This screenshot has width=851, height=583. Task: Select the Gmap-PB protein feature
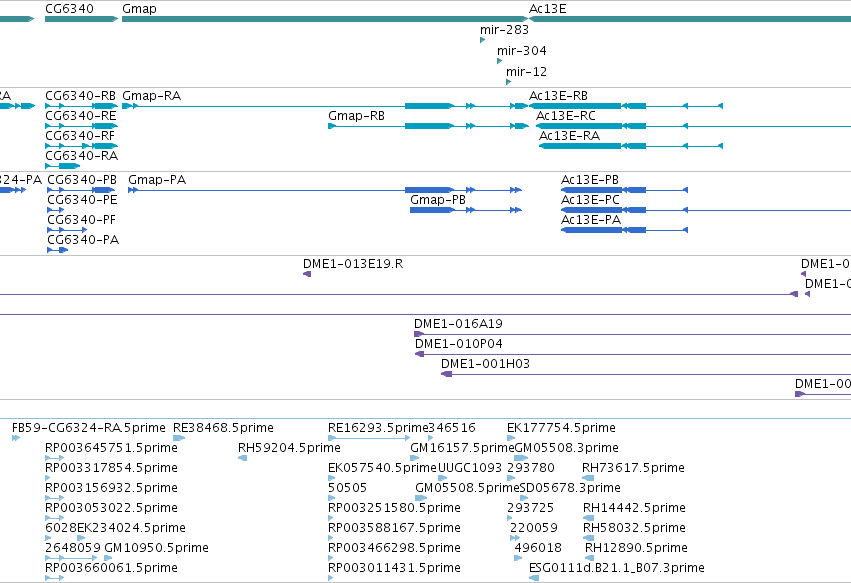(x=466, y=210)
